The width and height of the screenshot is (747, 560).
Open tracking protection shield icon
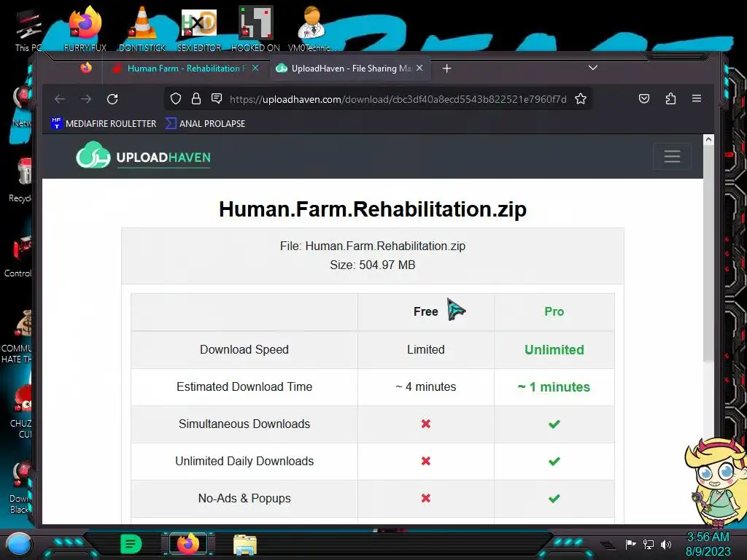click(176, 98)
